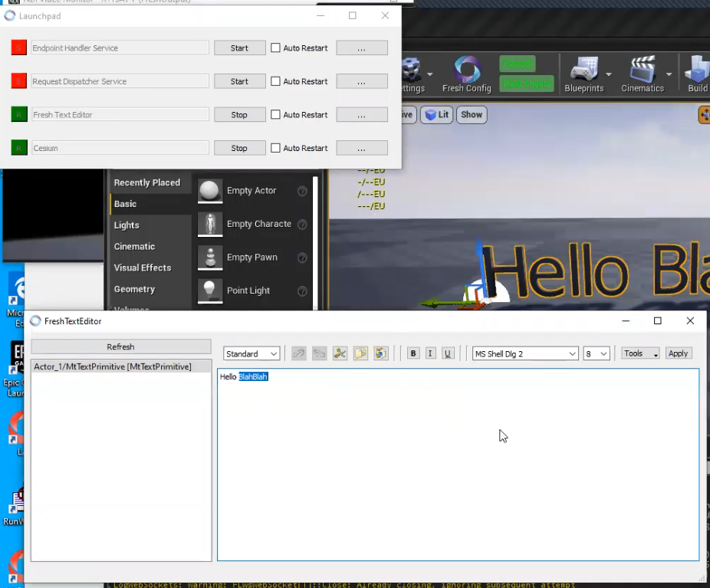Click the Cut scissors icon in FreshTextEditor
Screen dimensions: 710x588
coord(340,353)
